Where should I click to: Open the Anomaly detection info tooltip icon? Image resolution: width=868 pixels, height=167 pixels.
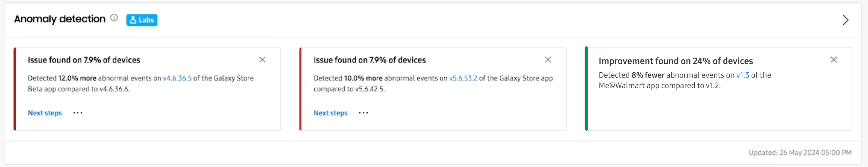coord(114,18)
